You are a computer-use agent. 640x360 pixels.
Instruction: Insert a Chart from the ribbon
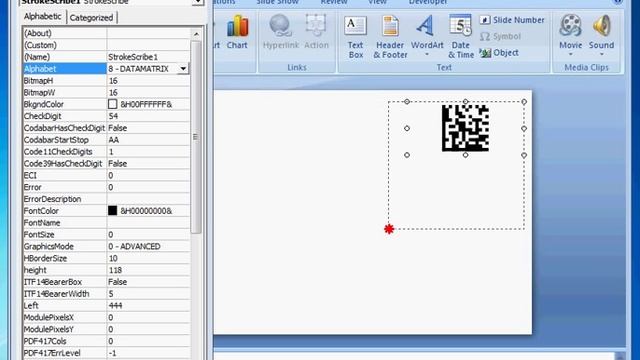click(x=237, y=32)
